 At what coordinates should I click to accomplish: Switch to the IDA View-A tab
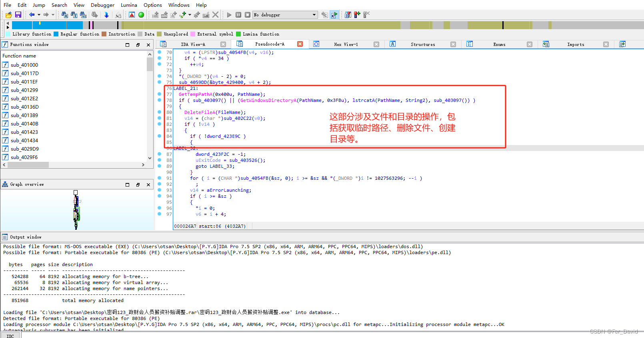pyautogui.click(x=193, y=44)
